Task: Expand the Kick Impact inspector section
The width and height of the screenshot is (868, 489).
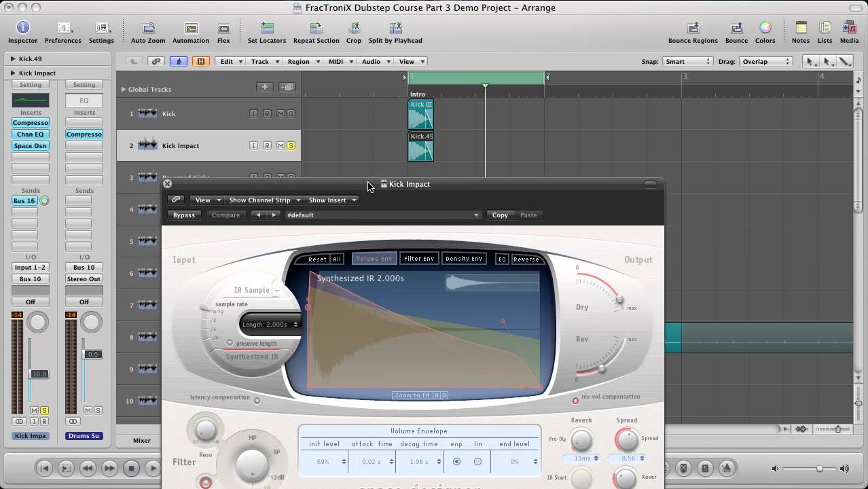Action: pos(13,73)
